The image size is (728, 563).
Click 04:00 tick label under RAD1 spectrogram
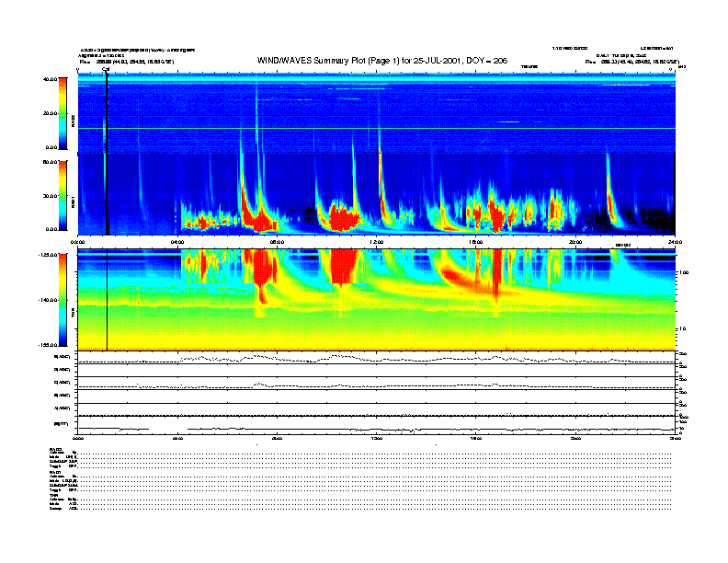(177, 242)
